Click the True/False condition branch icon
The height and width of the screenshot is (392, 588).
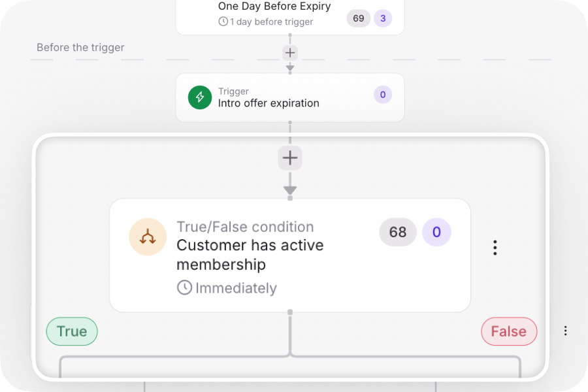[148, 237]
